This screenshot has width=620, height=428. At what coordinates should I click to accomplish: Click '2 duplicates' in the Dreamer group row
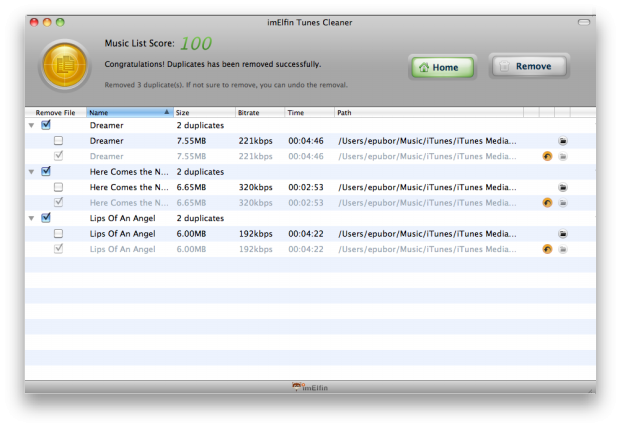200,125
